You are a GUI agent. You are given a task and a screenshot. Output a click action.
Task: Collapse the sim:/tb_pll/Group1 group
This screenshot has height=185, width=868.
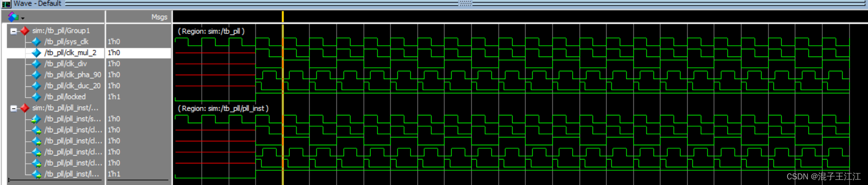tap(13, 31)
